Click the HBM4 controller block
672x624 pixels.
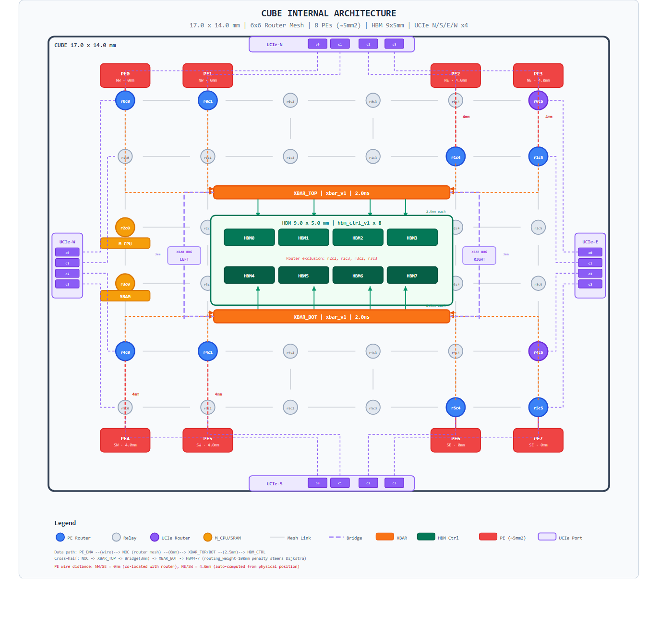pos(249,276)
